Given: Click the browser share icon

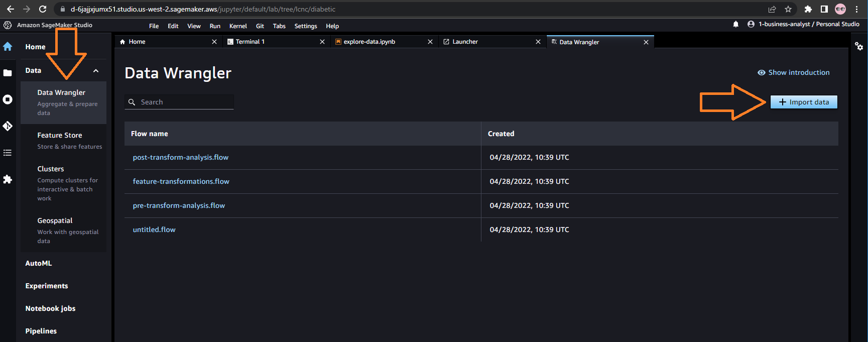Looking at the screenshot, I should click(x=772, y=9).
